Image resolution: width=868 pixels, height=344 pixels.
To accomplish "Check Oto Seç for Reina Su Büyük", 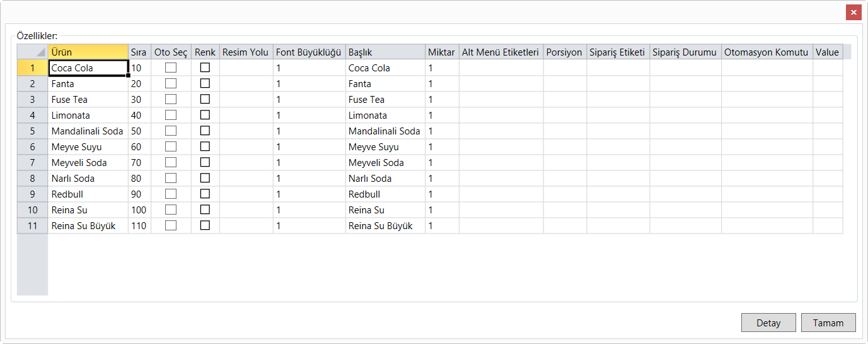I will click(x=171, y=225).
